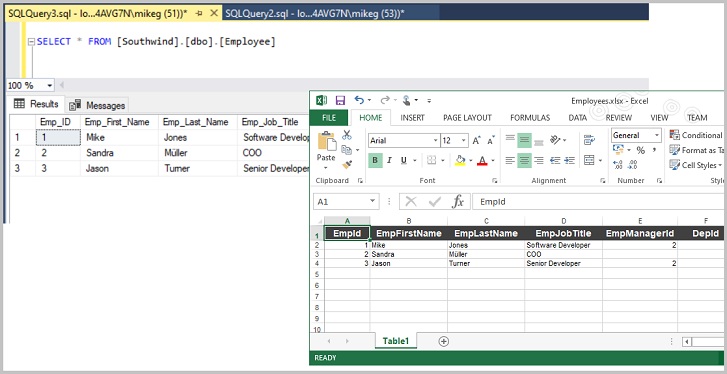Select the Results tab in SSMS
The width and height of the screenshot is (727, 374).
pyautogui.click(x=36, y=104)
